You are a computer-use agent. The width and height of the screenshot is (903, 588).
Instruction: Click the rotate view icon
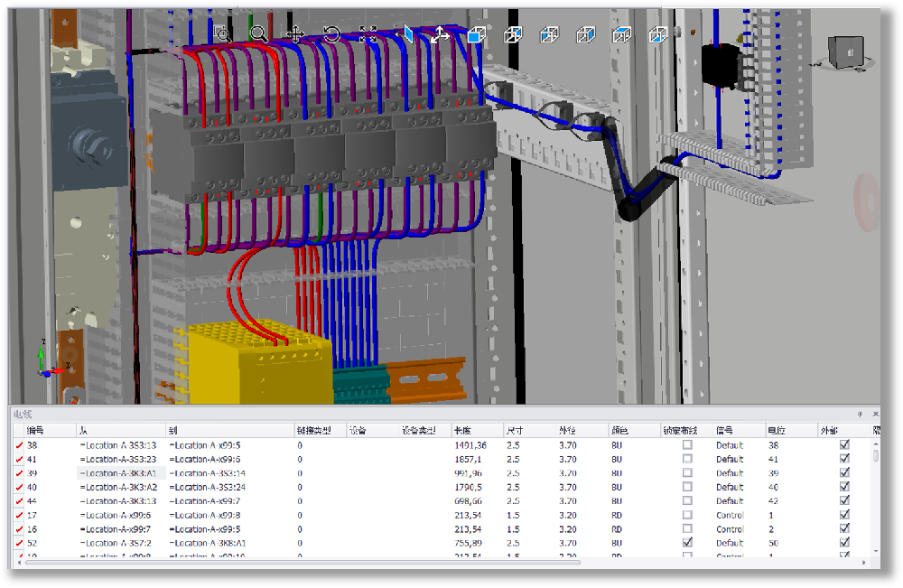331,34
